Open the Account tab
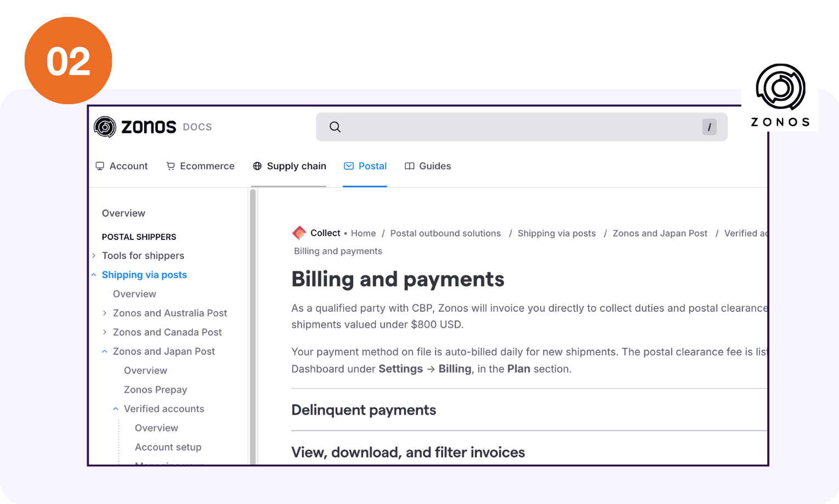839x504 pixels. (x=122, y=166)
